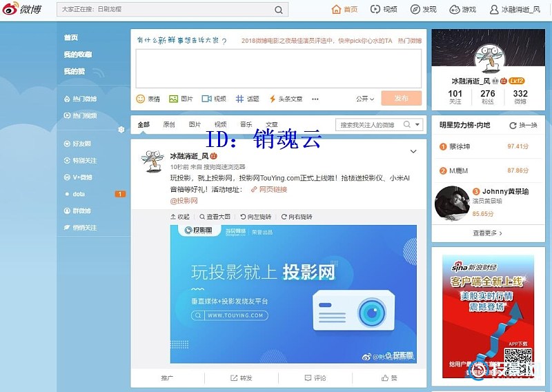Screen dimensions: 552x392
Task: Repost with 转发 button
Action: [x=241, y=378]
